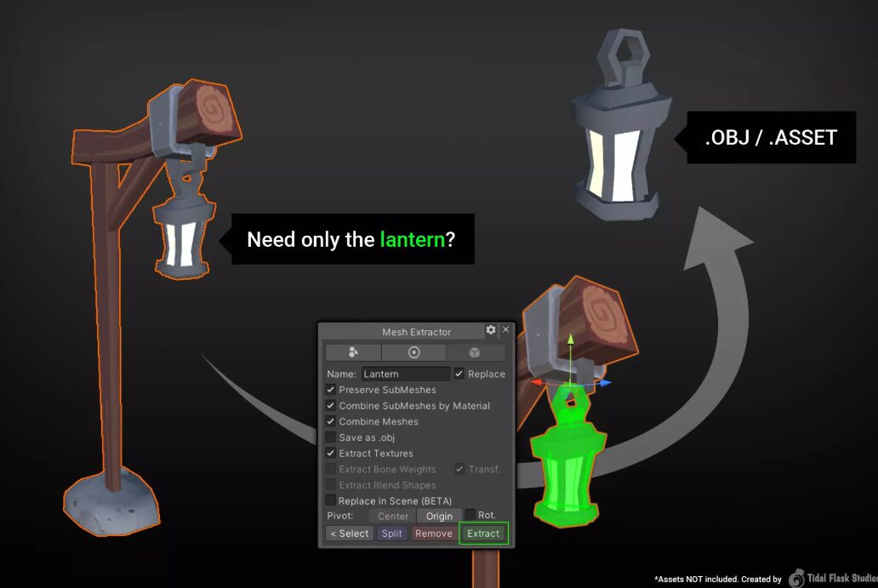
Task: Open Mesh Extractor settings gear
Action: tap(491, 330)
